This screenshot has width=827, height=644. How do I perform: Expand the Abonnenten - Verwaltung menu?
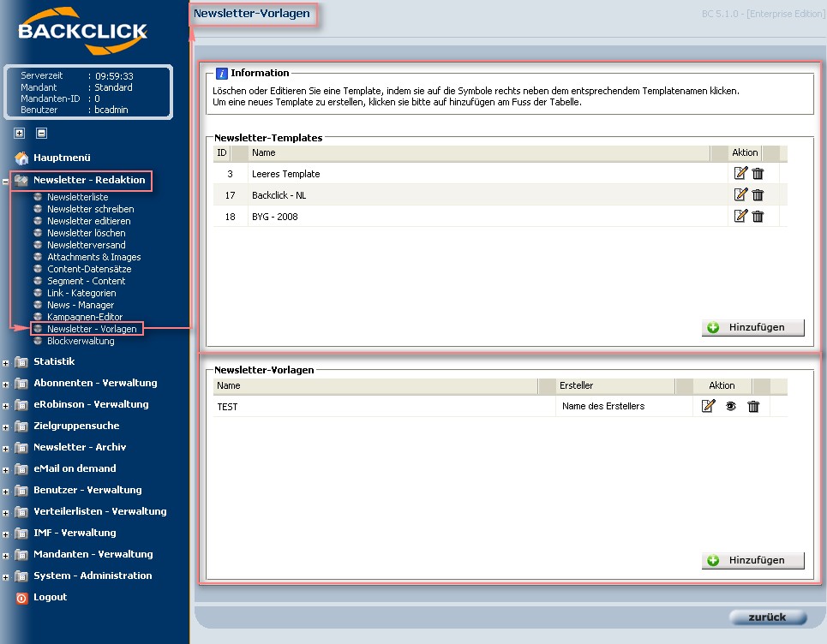5,385
